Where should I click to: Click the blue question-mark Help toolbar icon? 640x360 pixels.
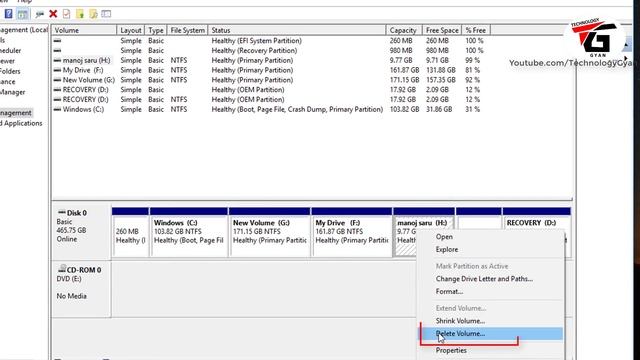(9, 14)
